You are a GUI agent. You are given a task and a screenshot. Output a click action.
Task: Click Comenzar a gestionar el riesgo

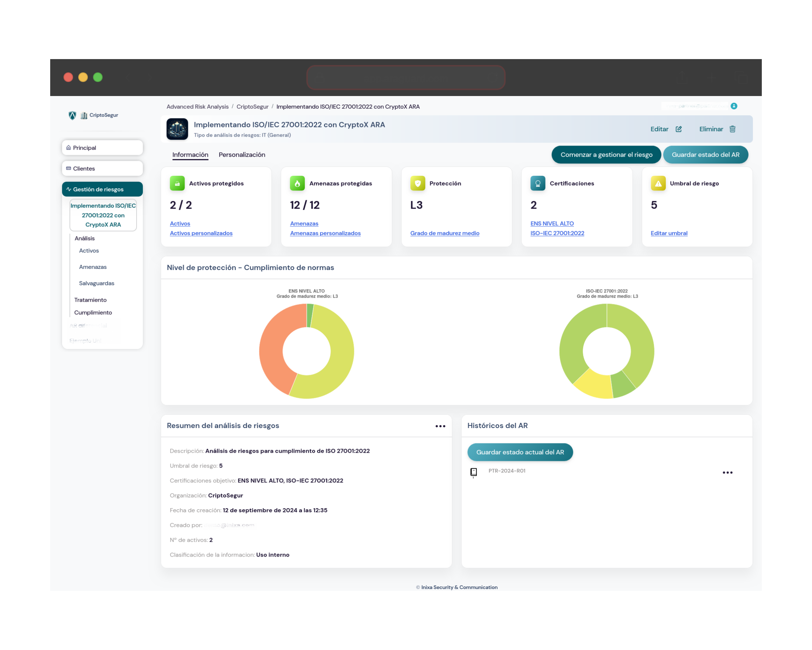click(x=606, y=154)
